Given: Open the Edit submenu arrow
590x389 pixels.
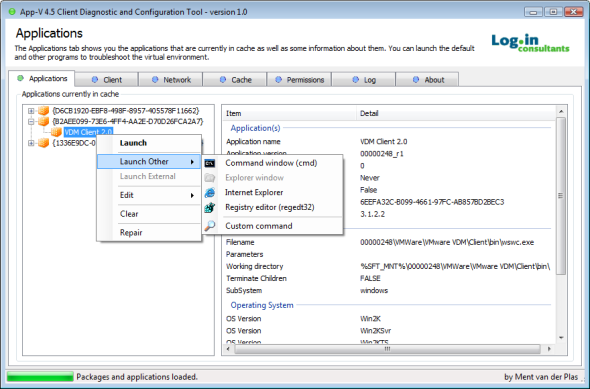Looking at the screenshot, I should 192,195.
